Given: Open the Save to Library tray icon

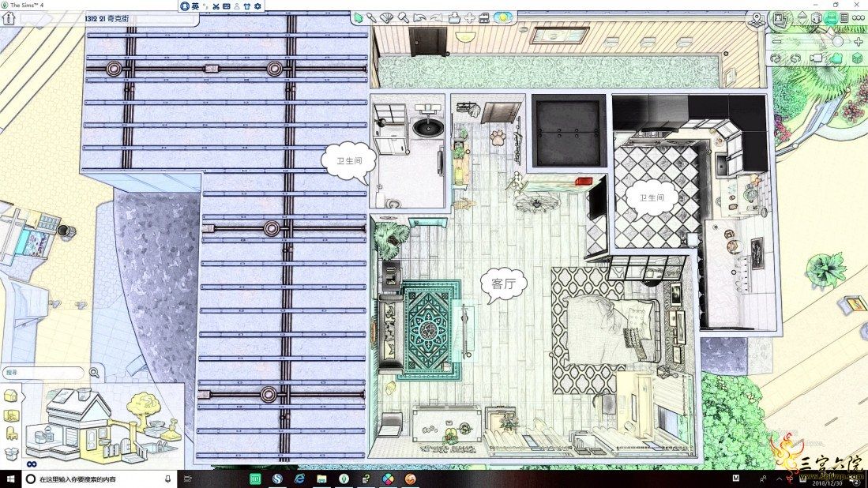Looking at the screenshot, I should tap(454, 17).
